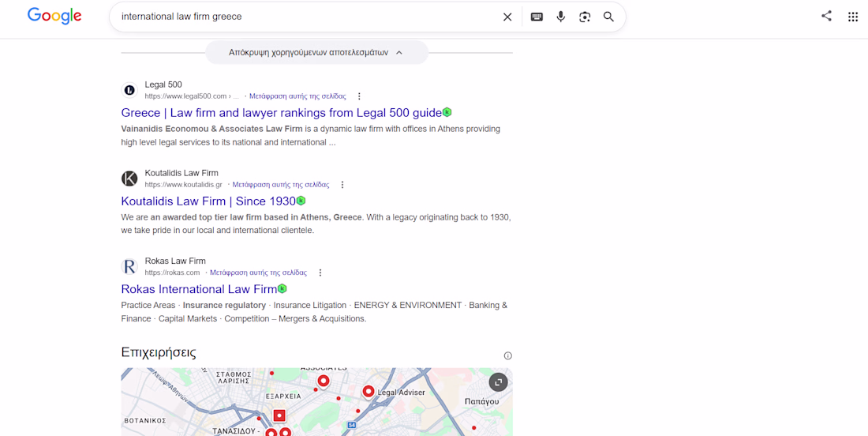The image size is (868, 436).
Task: Open the Google apps grid
Action: click(853, 17)
